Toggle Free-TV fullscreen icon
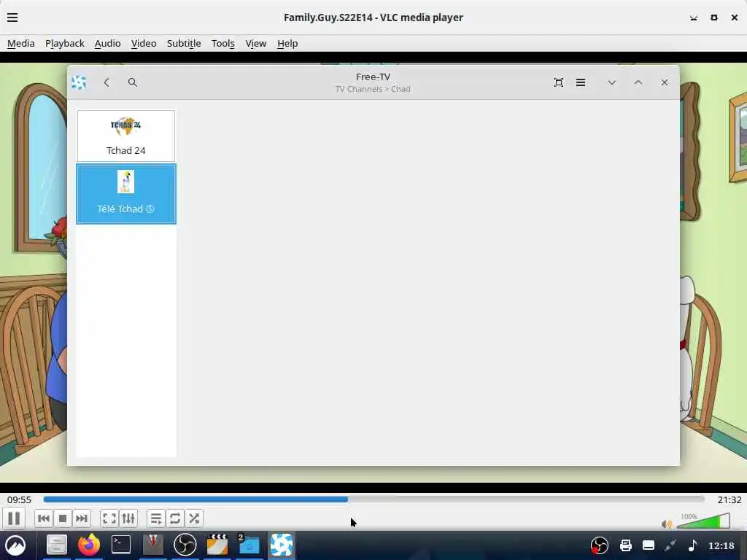 point(559,82)
